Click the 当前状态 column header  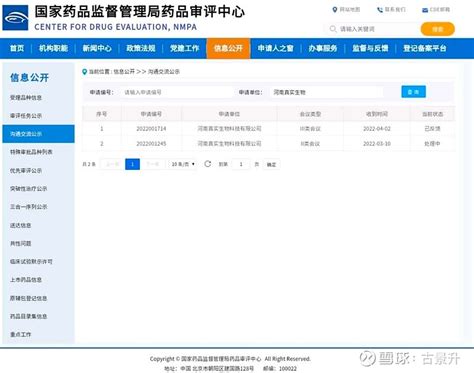pos(432,114)
